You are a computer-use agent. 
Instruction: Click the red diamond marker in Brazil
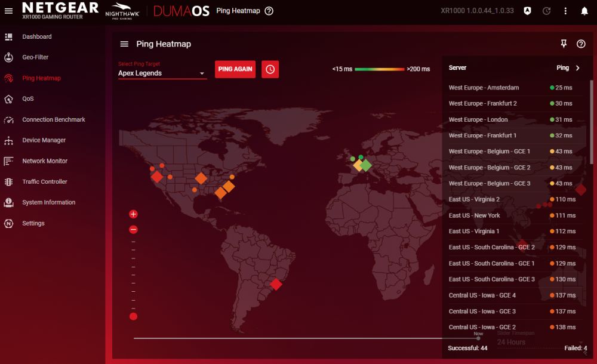276,284
